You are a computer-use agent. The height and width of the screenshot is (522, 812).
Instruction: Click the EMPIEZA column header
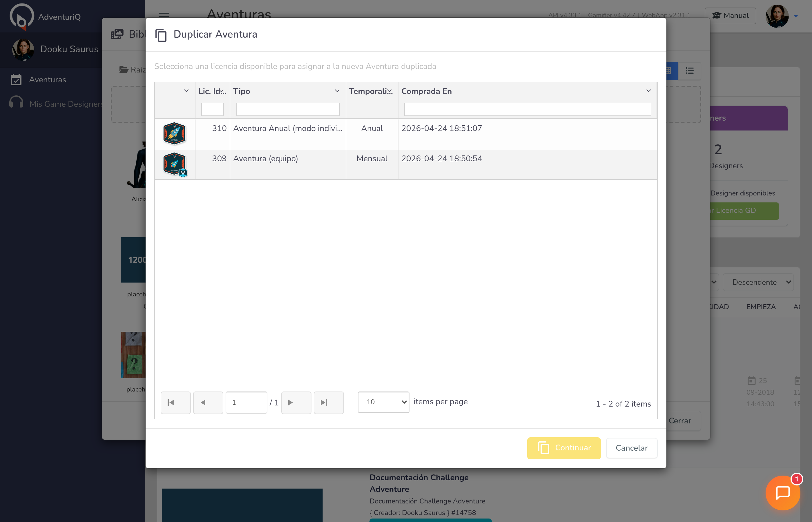761,307
